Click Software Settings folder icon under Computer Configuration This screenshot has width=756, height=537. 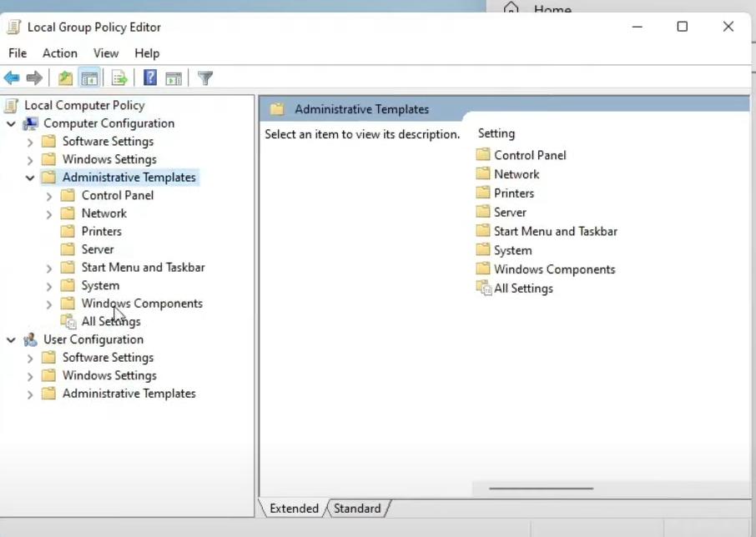point(48,141)
